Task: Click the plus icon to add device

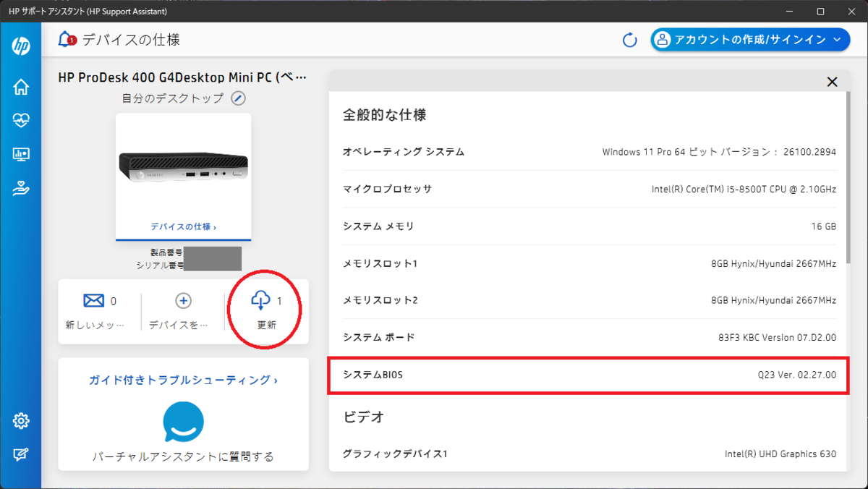Action: point(183,300)
